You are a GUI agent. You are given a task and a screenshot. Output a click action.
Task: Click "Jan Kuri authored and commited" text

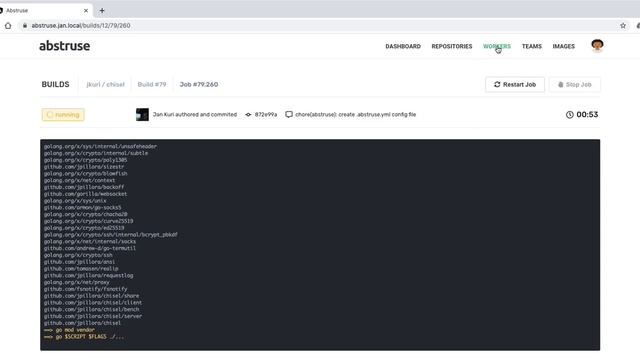click(x=195, y=115)
